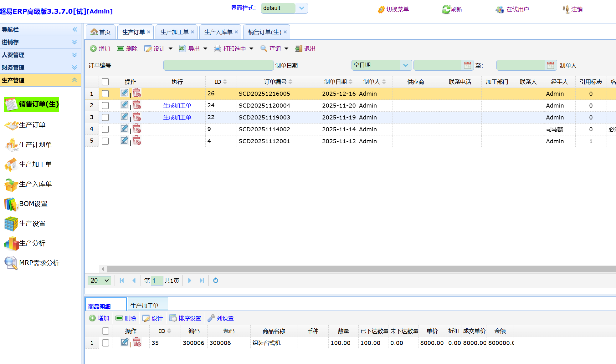Viewport: 616px width, 364px height.
Task: Open calendar picker for start date field
Action: 467,65
